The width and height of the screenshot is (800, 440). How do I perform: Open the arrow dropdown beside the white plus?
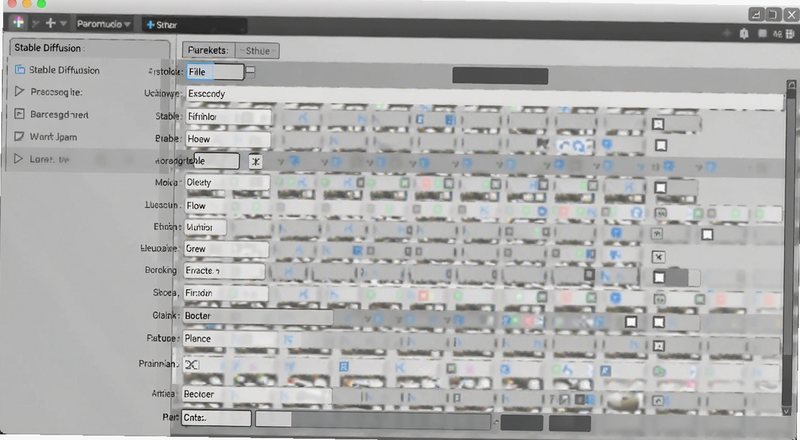tap(63, 23)
